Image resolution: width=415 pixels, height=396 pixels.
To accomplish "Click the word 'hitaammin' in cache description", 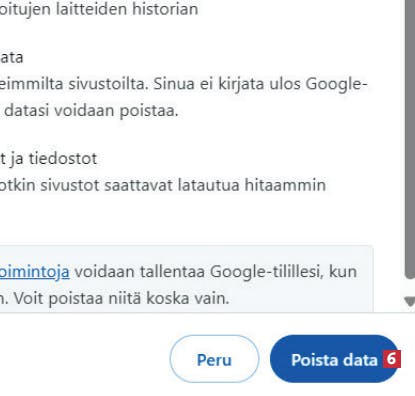I will click(285, 185).
